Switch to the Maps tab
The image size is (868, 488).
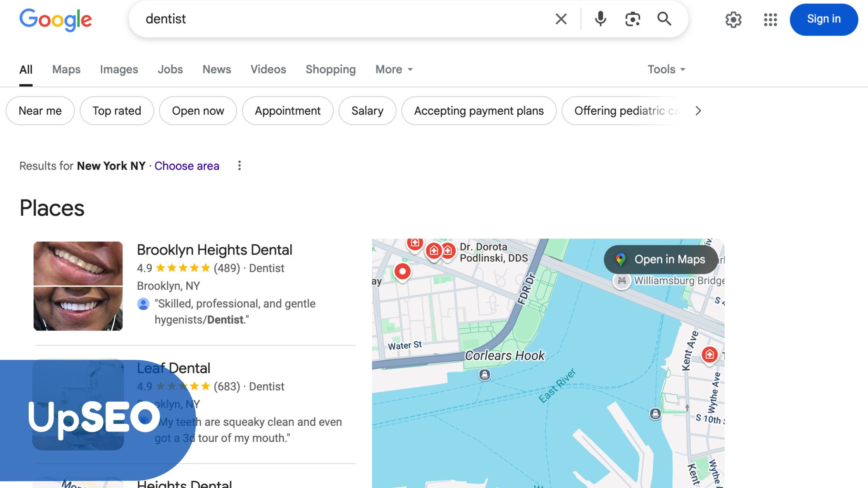[66, 69]
